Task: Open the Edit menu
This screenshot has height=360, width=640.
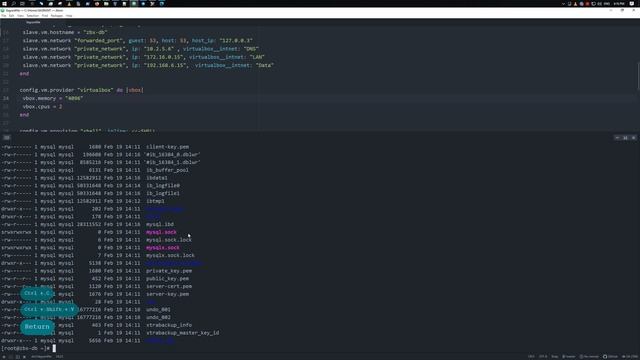Action: point(11,16)
